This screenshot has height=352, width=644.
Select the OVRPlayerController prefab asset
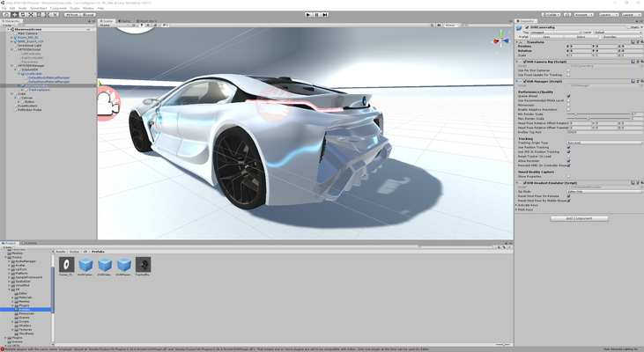click(x=123, y=265)
